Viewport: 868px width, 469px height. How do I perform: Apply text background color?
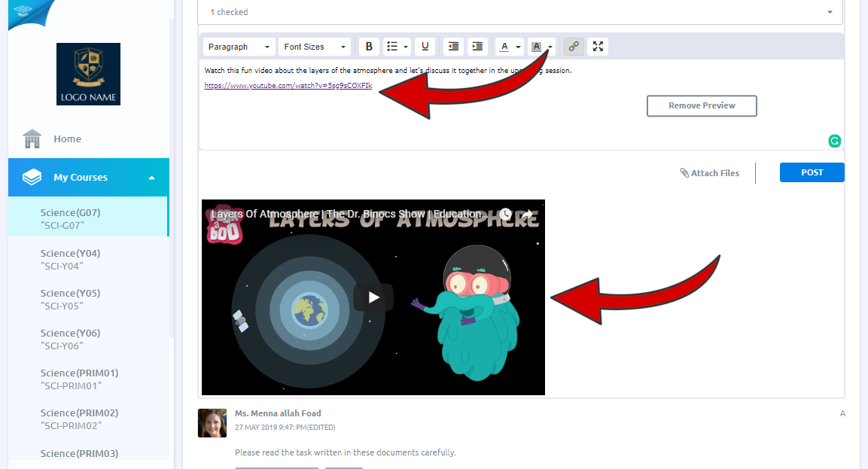536,47
